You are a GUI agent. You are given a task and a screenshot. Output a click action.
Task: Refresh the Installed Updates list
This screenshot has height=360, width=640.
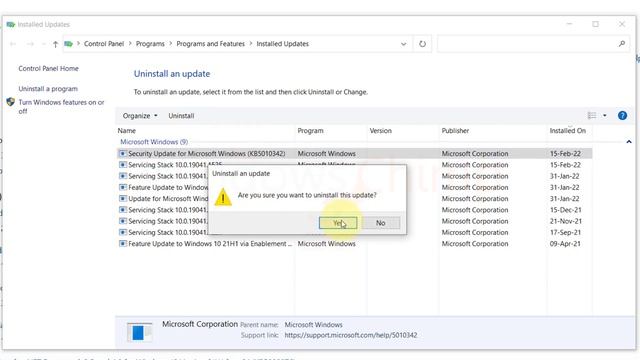422,44
